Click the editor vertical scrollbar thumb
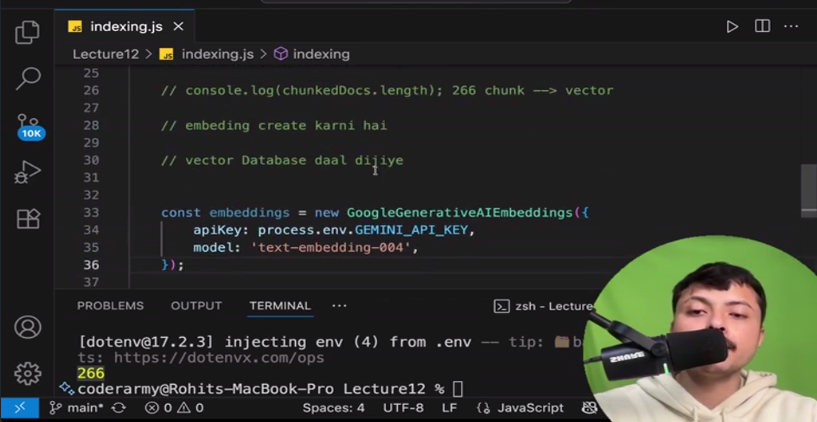The height and width of the screenshot is (422, 817). pos(809,191)
